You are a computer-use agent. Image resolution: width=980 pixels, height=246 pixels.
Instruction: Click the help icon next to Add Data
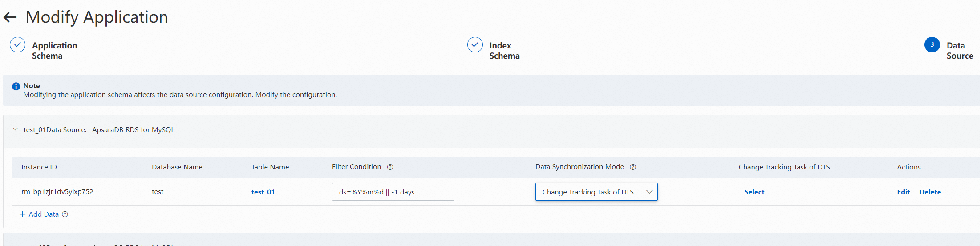pos(65,214)
